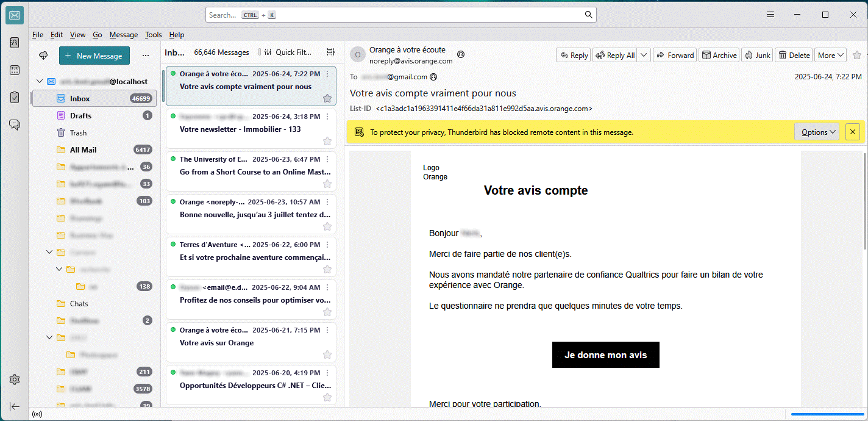
Task: Click the Reply All button
Action: (x=616, y=55)
